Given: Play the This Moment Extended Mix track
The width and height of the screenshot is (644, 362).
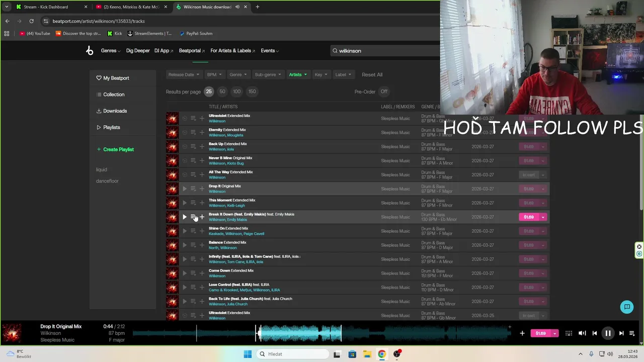Looking at the screenshot, I should click(185, 203).
